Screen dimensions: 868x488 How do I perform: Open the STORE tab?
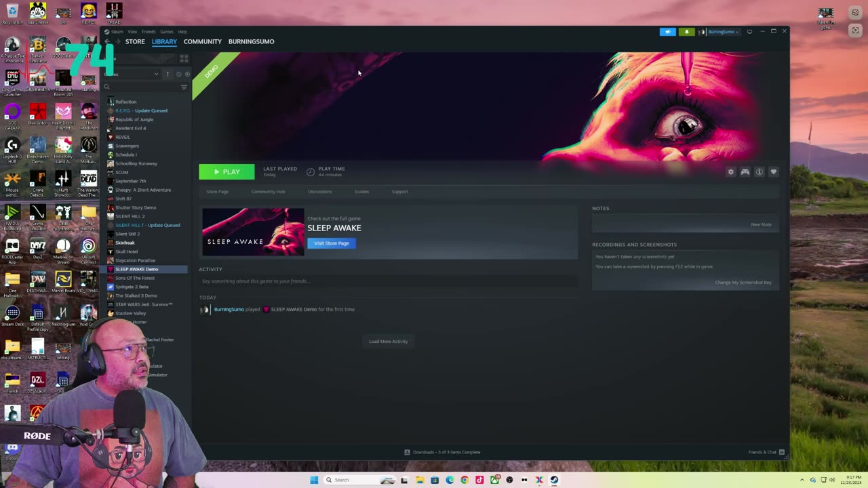(x=135, y=41)
